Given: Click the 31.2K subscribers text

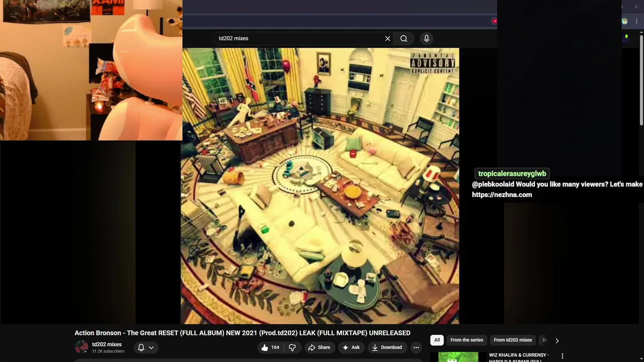Looking at the screenshot, I should tap(108, 351).
